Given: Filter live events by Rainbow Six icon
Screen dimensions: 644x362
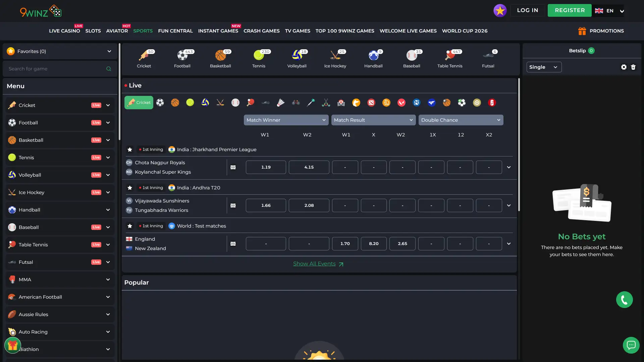Looking at the screenshot, I should [x=492, y=103].
